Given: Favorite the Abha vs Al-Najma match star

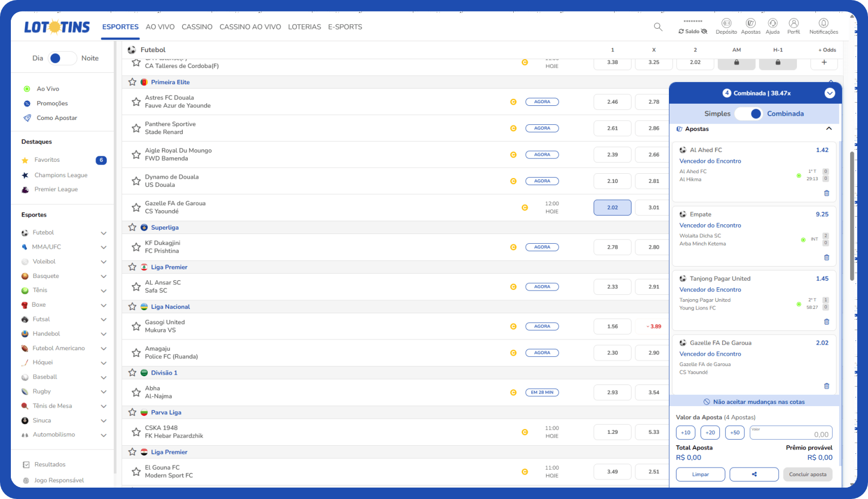Looking at the screenshot, I should coord(136,392).
